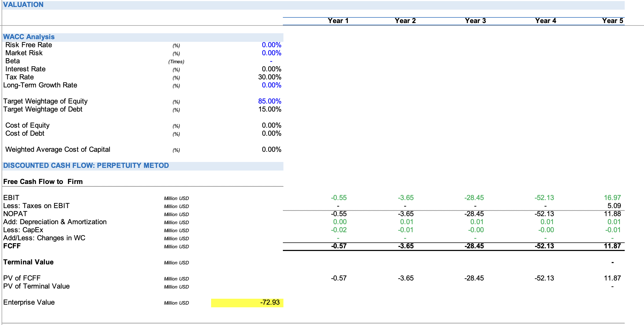This screenshot has height=325, width=644.
Task: Select the Year 3 column header
Action: pyautogui.click(x=475, y=21)
